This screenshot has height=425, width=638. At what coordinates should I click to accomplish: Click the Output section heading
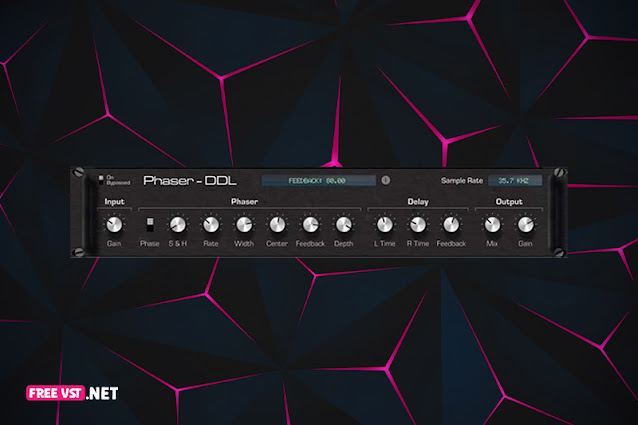(x=509, y=202)
